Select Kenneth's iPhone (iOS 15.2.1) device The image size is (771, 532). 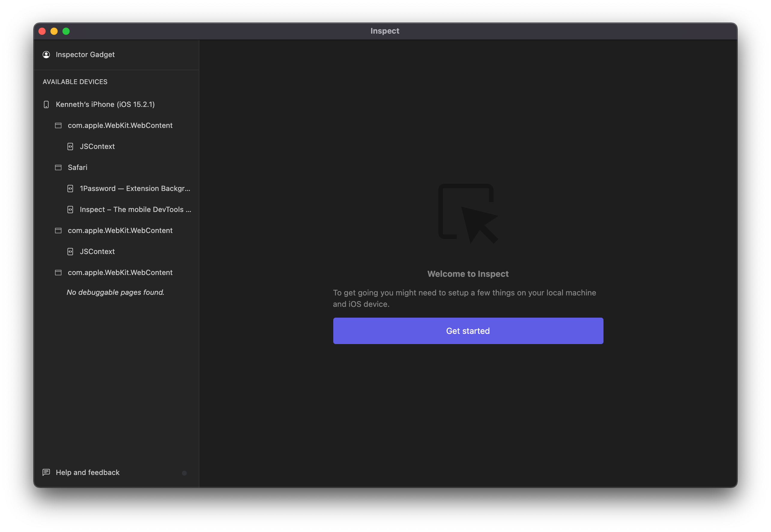105,105
